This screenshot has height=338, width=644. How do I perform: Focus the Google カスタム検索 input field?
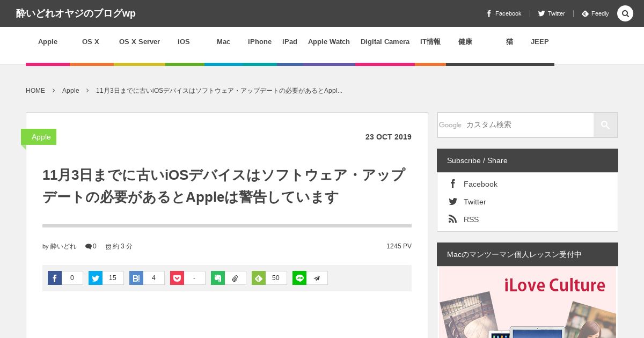[x=516, y=125]
